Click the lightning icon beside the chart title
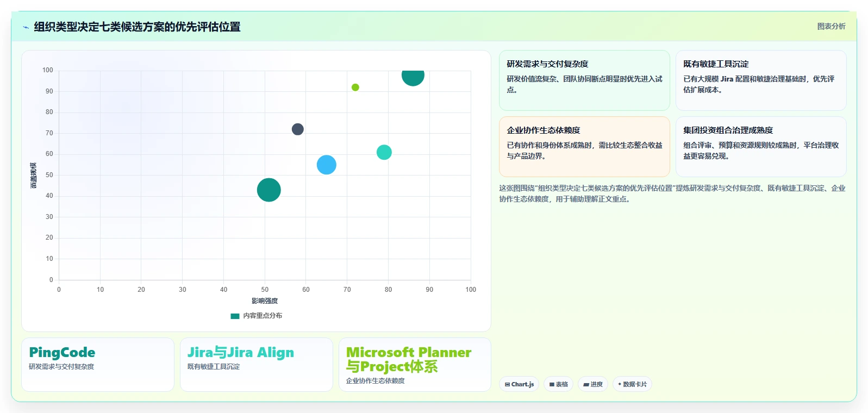The width and height of the screenshot is (868, 413). coord(26,27)
